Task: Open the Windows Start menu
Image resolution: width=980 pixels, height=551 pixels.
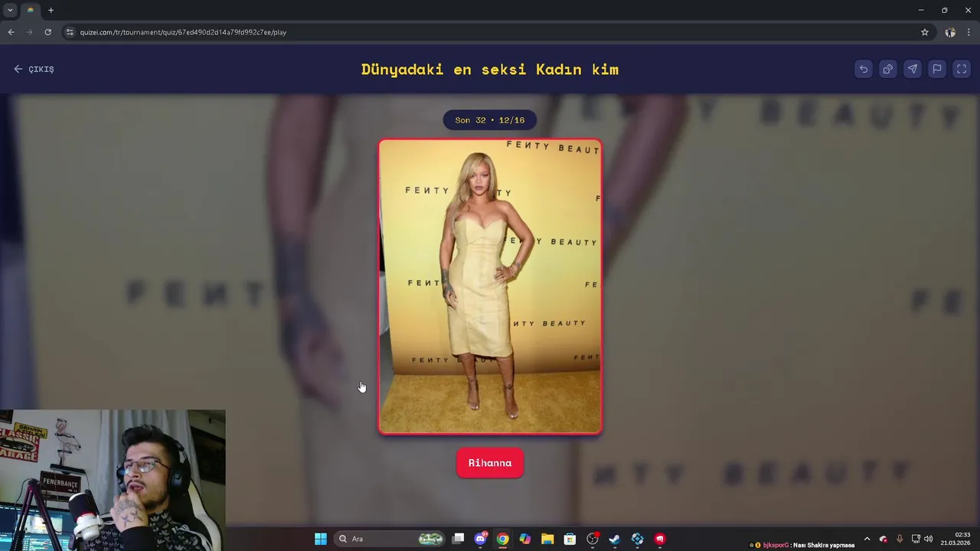Action: click(x=321, y=539)
